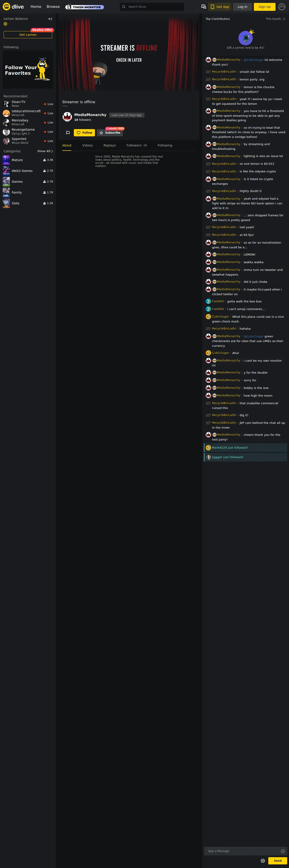289x868 pixels.
Task: Click 'Gift a Lemon now to be #1!' text
Action: coord(245,48)
